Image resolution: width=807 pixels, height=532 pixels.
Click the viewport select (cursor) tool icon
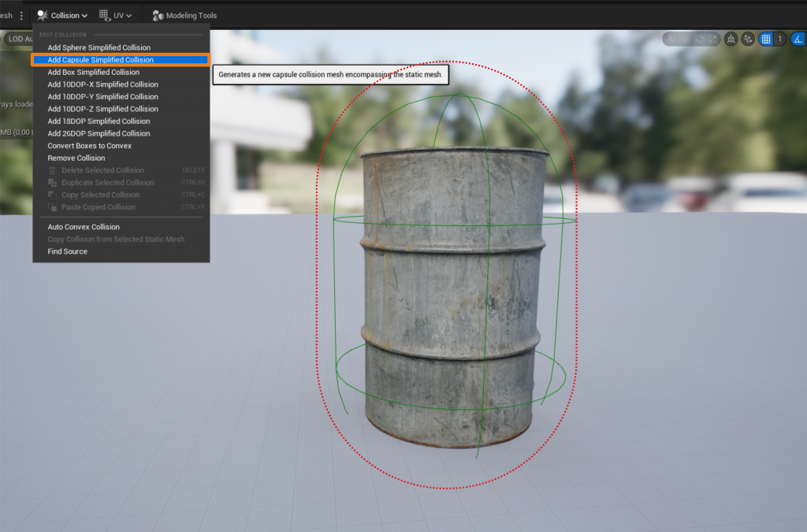click(671, 39)
